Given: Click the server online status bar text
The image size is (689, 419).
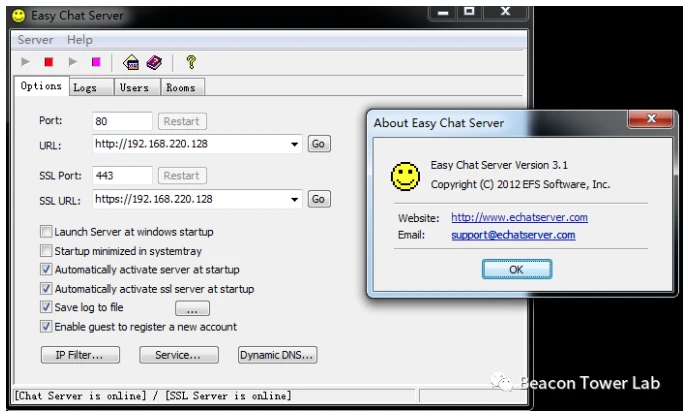Looking at the screenshot, I should [x=153, y=396].
